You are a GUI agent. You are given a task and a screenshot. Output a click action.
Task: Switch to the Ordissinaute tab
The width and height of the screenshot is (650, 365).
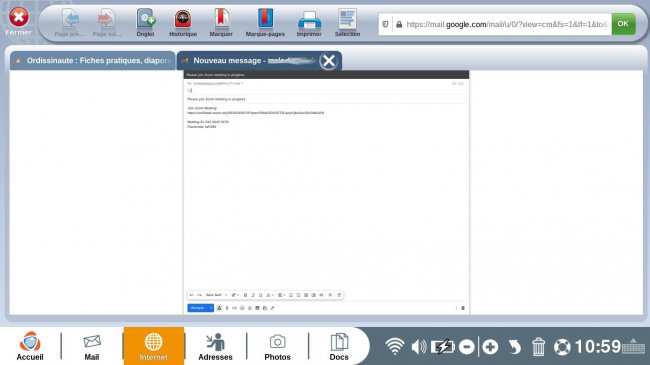[x=92, y=61]
